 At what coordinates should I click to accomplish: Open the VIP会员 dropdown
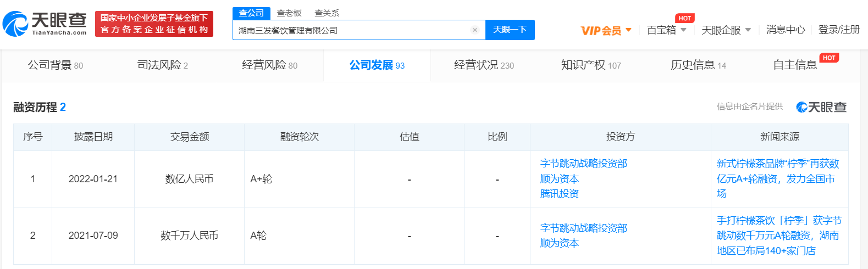point(606,30)
